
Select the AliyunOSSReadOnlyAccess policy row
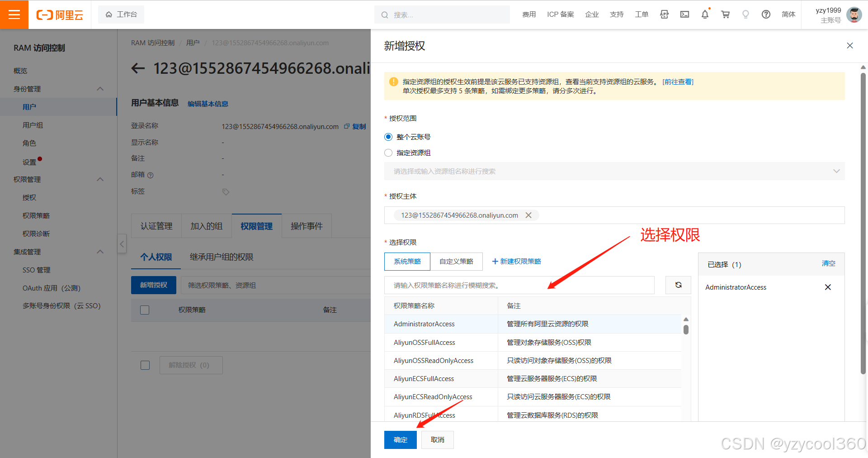[x=533, y=361]
